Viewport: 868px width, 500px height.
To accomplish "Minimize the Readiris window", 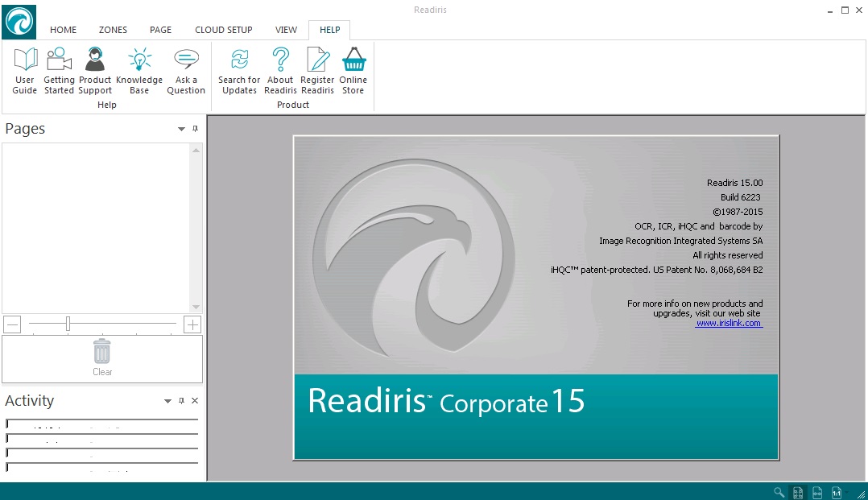I will pos(830,10).
